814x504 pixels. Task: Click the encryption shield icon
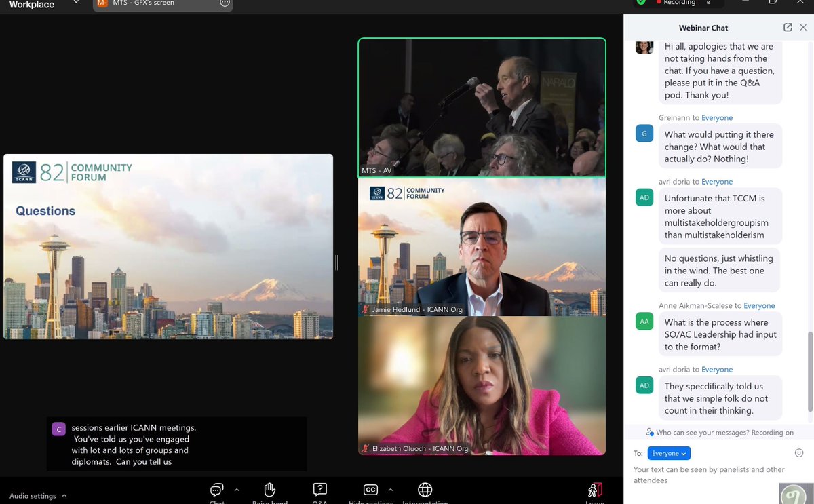click(641, 3)
